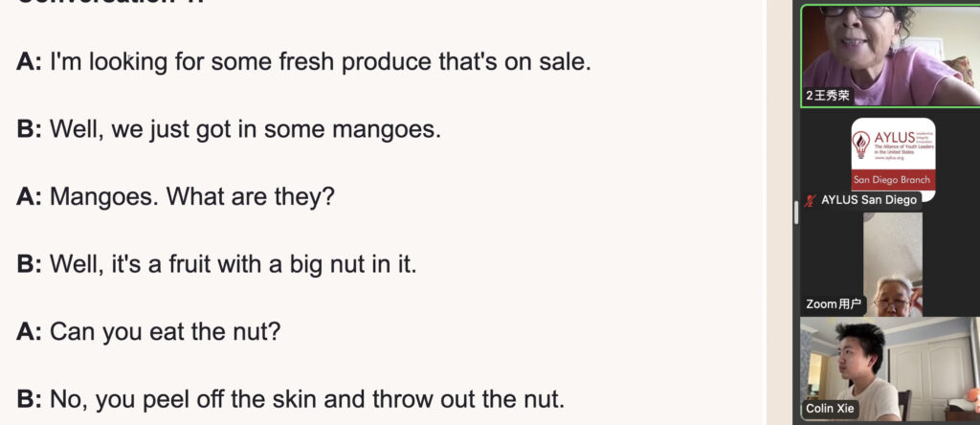
Task: Click the Zoom用户 name label
Action: [x=834, y=305]
